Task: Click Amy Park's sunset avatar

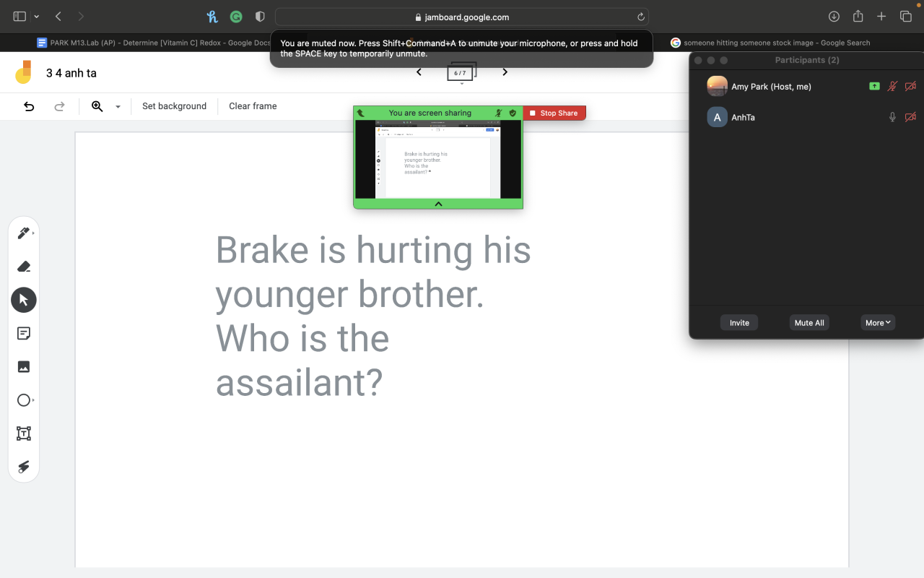Action: (x=717, y=86)
